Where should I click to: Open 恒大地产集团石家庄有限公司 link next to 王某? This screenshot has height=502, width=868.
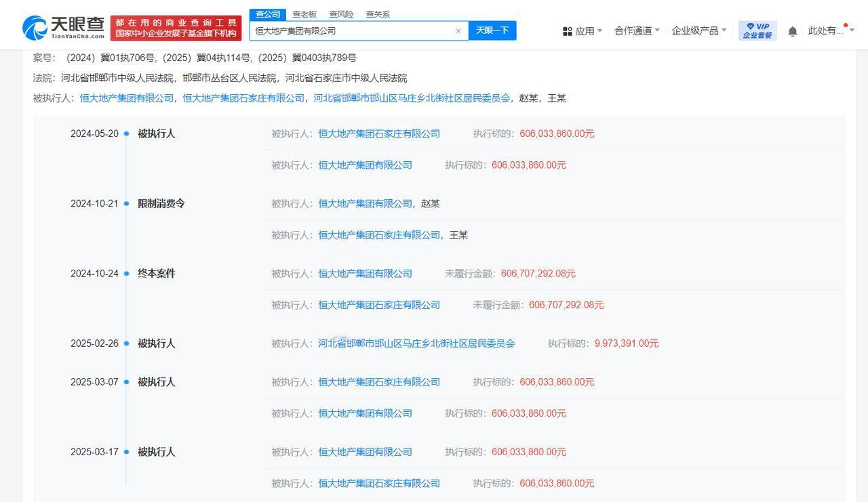point(379,235)
